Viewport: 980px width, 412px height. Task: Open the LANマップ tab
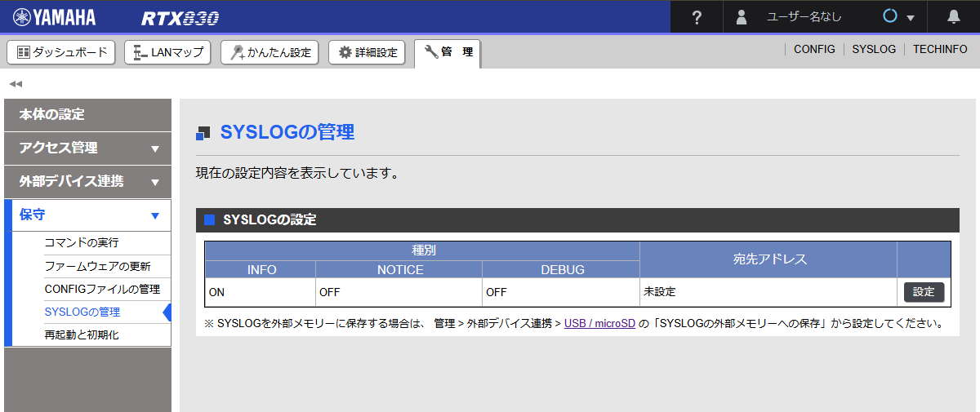click(x=168, y=52)
